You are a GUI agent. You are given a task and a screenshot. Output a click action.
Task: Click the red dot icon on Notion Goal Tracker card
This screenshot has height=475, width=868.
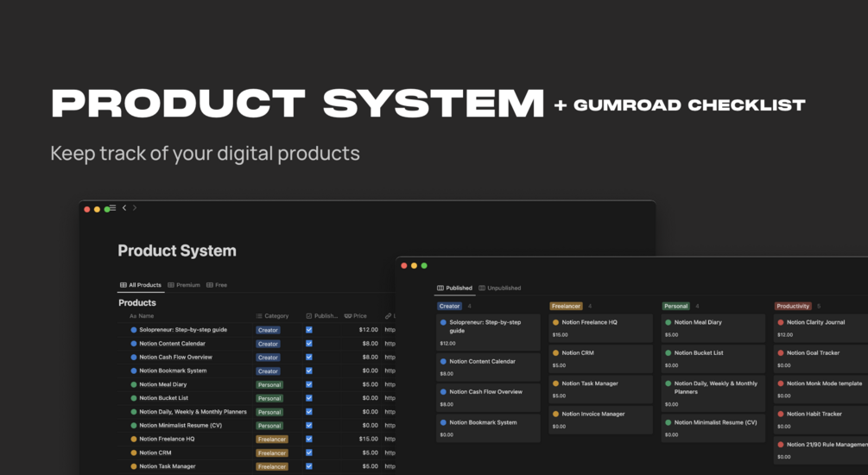(781, 352)
